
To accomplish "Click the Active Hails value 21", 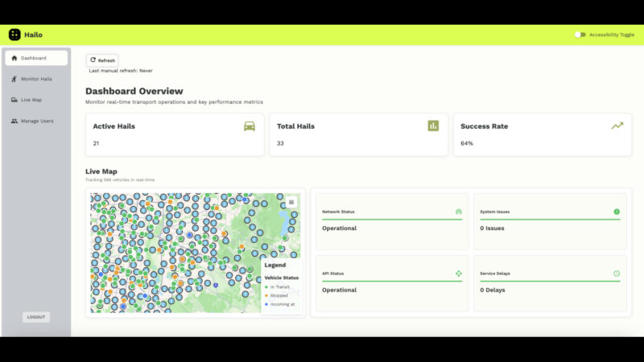I will point(96,143).
